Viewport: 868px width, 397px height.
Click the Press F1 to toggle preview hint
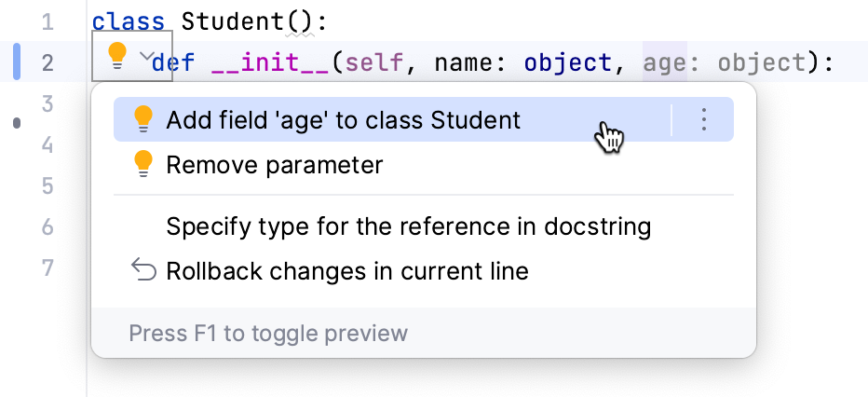[268, 333]
